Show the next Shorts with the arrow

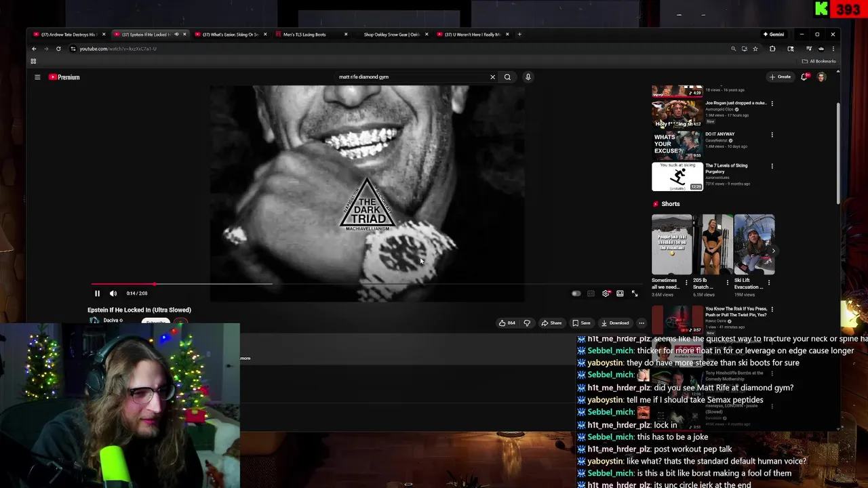(x=773, y=251)
